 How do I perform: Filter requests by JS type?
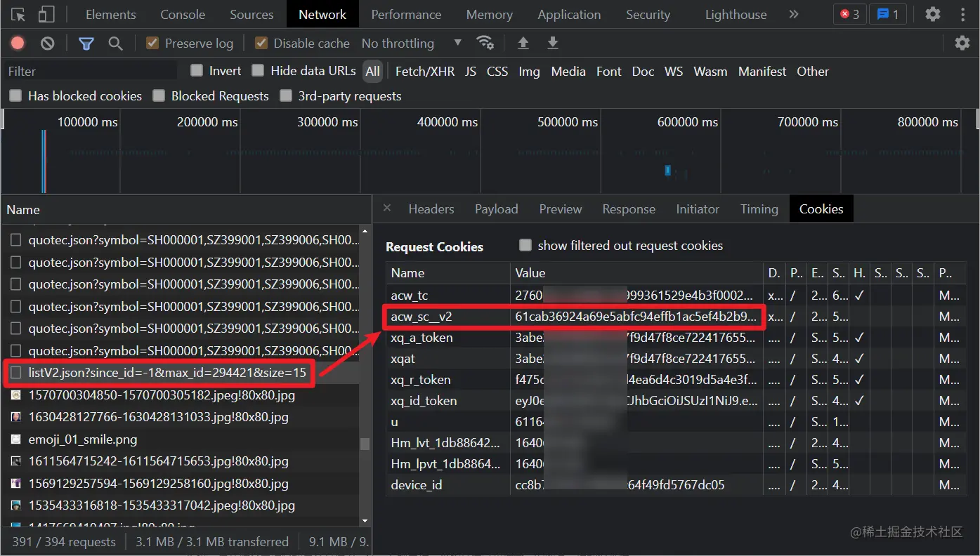(x=471, y=71)
